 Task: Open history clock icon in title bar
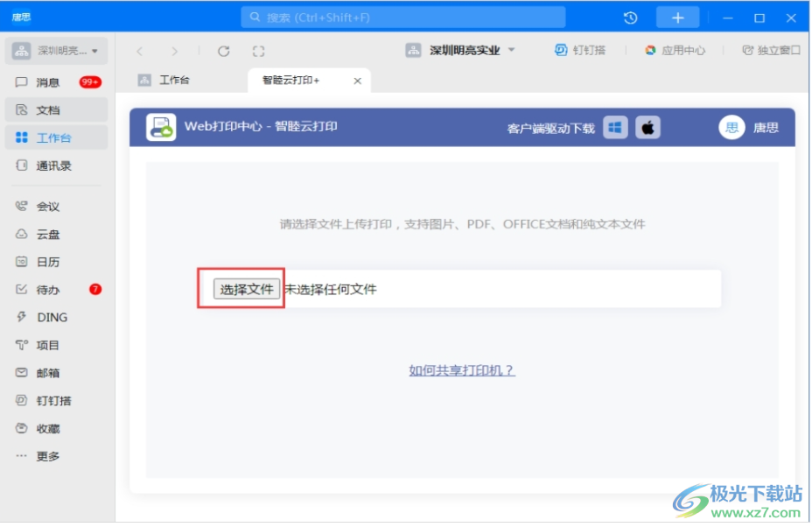click(x=630, y=18)
